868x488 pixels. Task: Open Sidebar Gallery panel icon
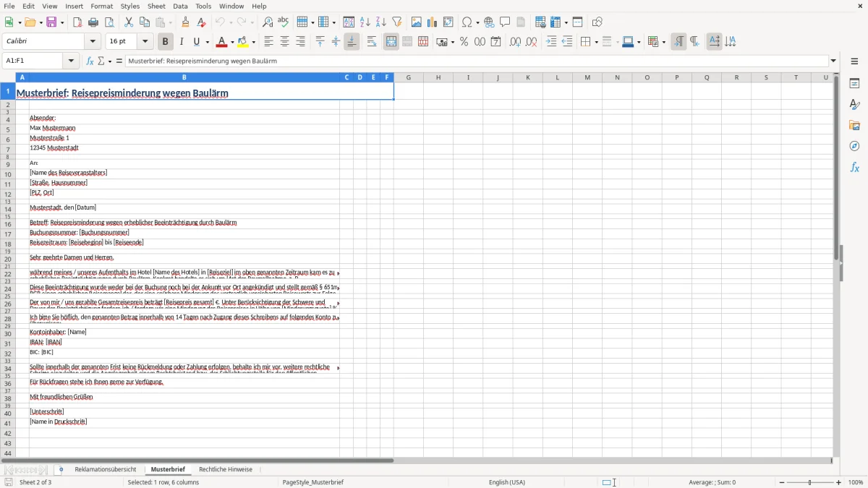854,126
